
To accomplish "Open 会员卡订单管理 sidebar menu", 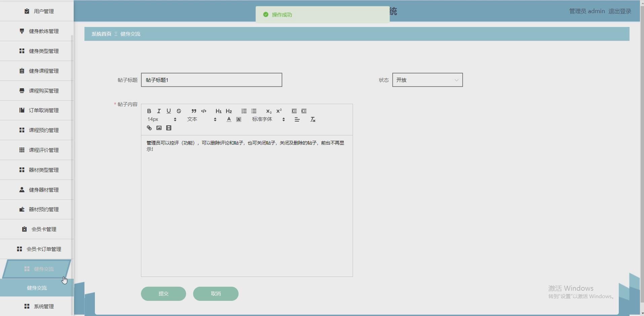I will coord(37,249).
